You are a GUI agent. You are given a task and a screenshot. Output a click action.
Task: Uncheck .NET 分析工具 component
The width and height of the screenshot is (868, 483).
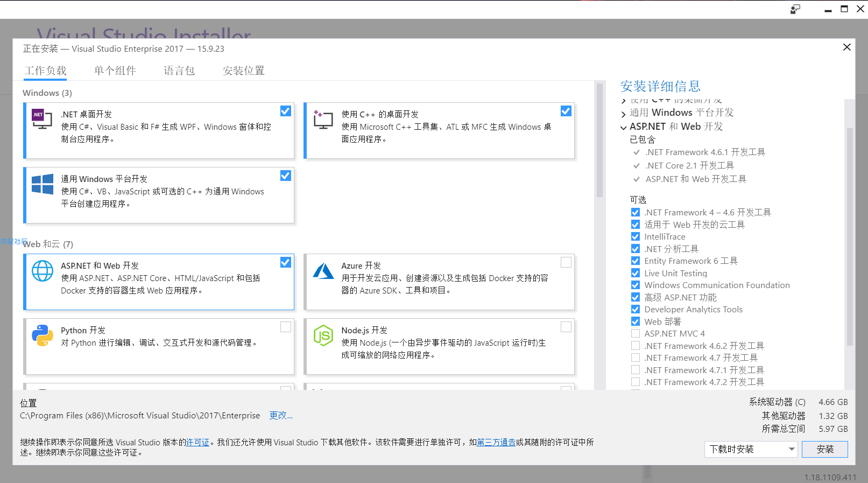(x=636, y=249)
